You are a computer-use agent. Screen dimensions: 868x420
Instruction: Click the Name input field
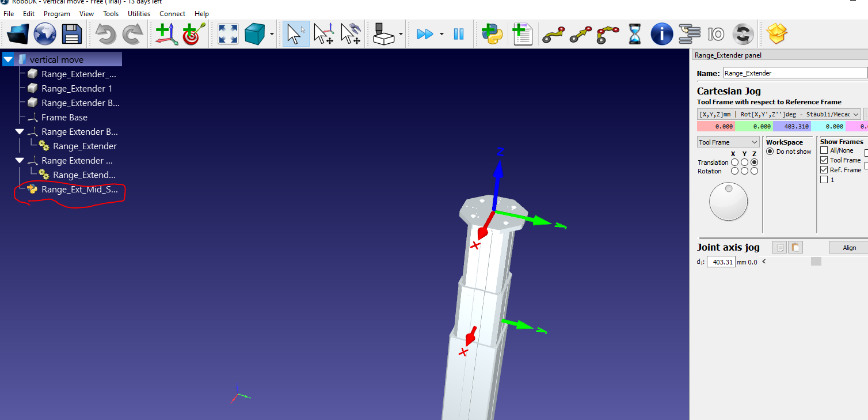(794, 73)
